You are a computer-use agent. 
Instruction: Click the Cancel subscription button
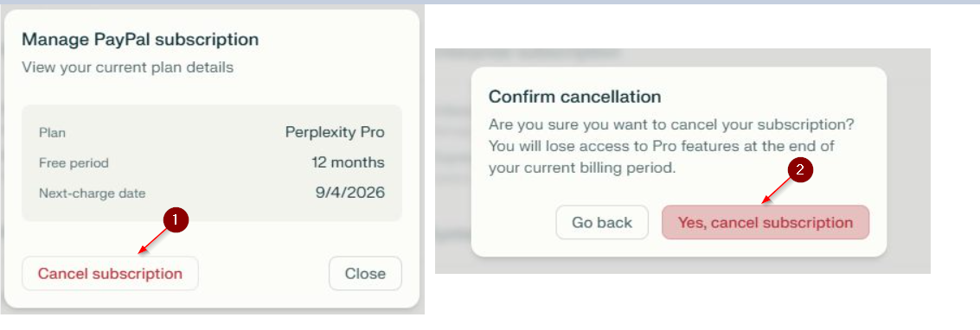(110, 273)
